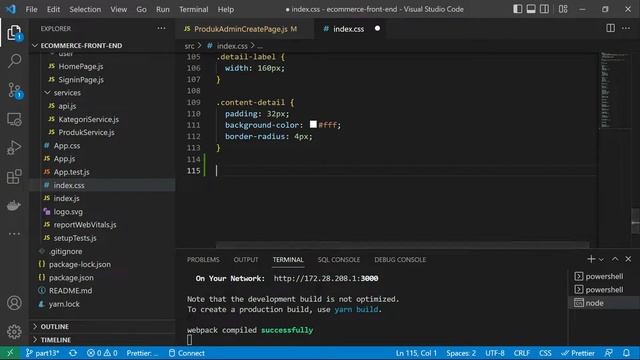Synchronize changes icon in status bar
This screenshot has height=360, width=640.
73,353
